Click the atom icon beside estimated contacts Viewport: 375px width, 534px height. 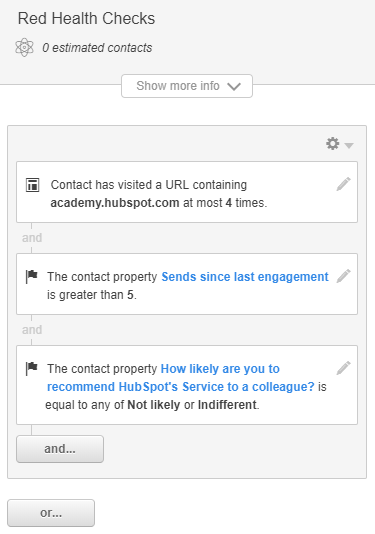[x=25, y=47]
